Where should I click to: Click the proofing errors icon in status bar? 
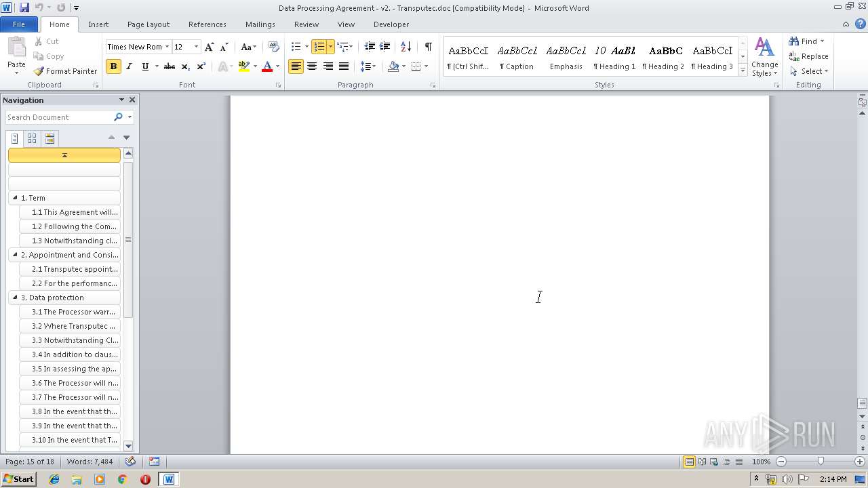[x=130, y=462]
